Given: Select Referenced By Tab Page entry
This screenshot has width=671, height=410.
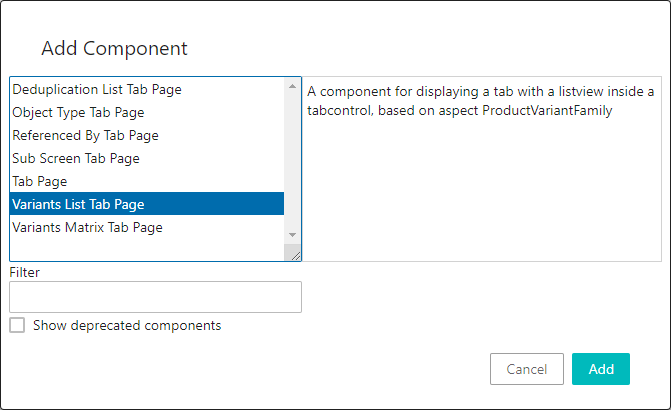Looking at the screenshot, I should point(85,135).
